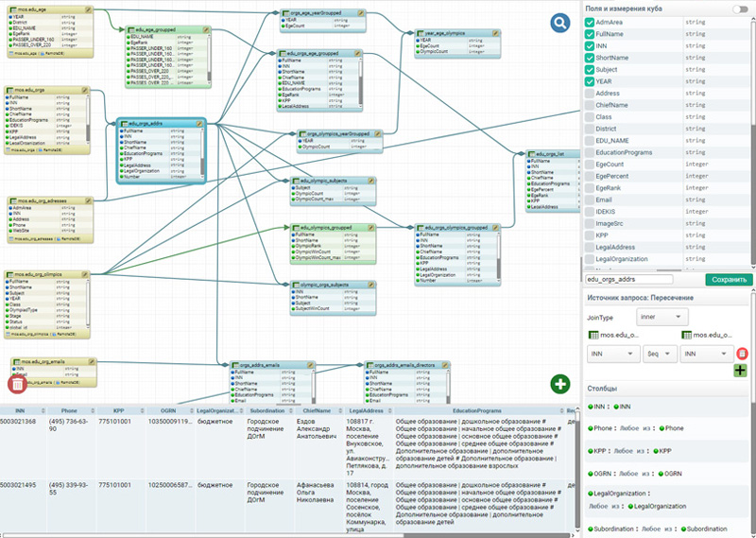The image size is (756, 538).
Task: Edit the orgs_olympics_yearGroupped node pencil
Action: tap(377, 133)
